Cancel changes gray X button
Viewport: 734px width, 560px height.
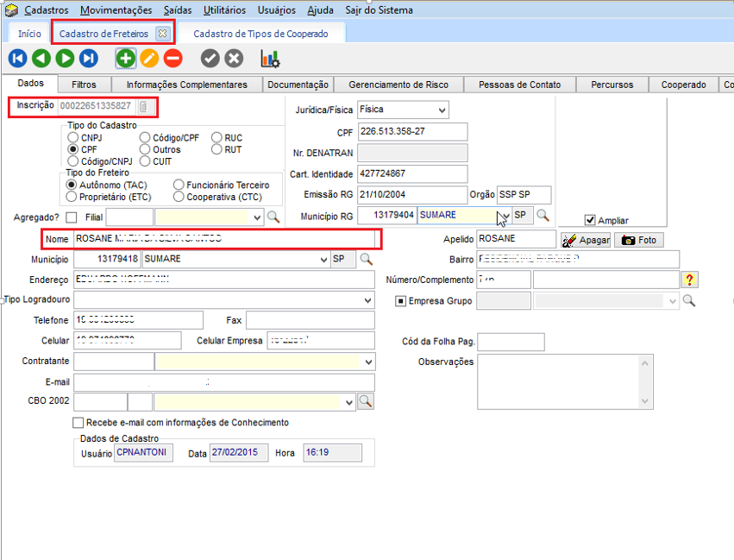coord(234,59)
